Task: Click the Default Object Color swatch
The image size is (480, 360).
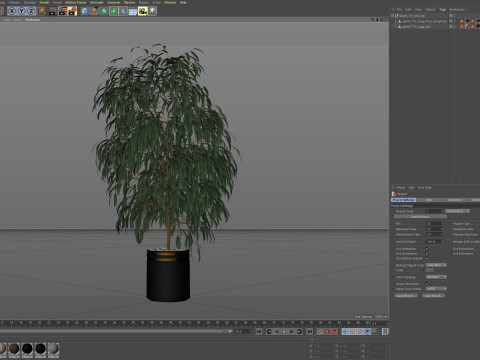Action: 430,270
